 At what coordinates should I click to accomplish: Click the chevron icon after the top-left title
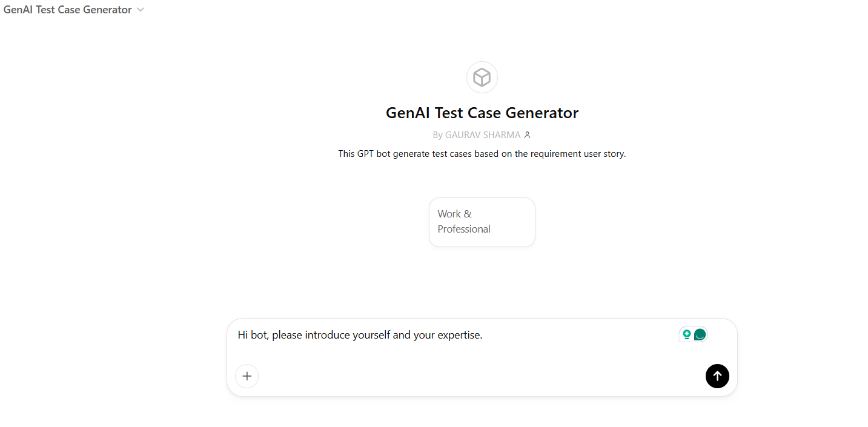coord(140,10)
